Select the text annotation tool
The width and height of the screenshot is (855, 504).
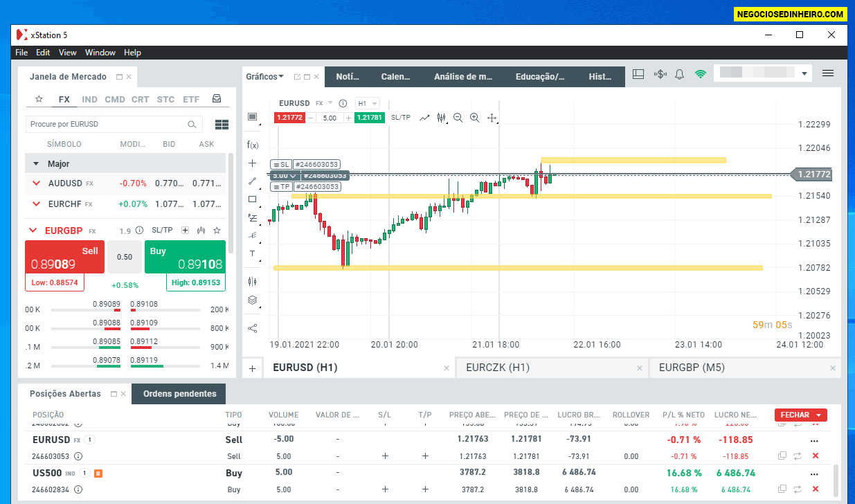pyautogui.click(x=253, y=253)
